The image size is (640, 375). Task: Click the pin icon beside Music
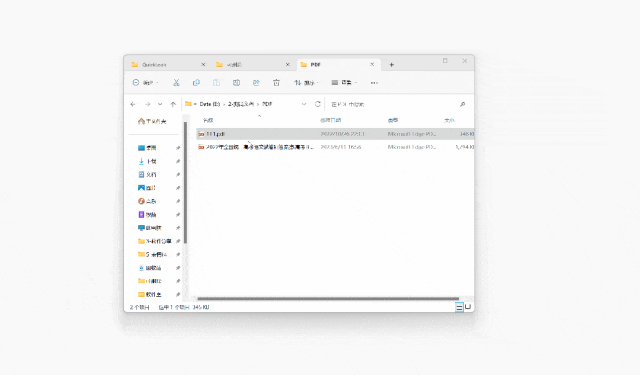(x=178, y=201)
